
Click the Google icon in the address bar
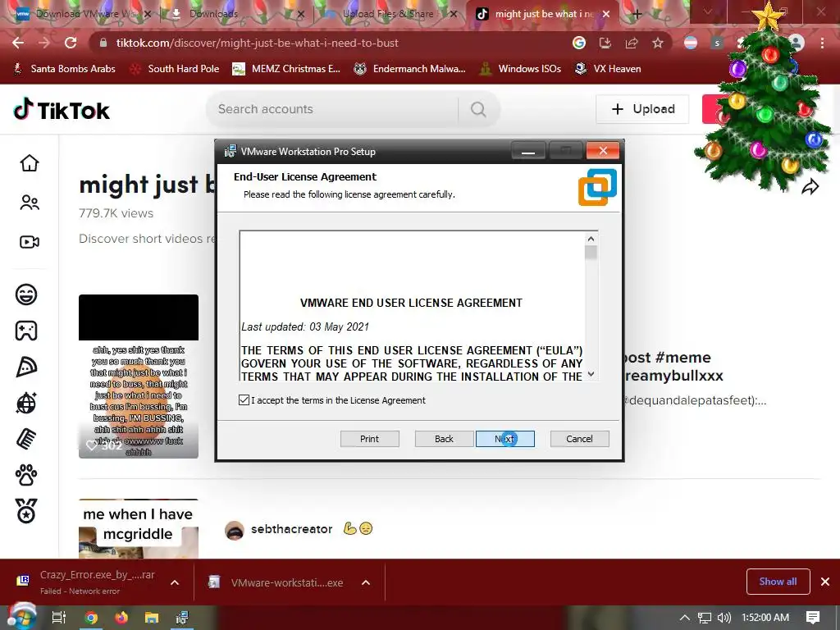point(579,43)
